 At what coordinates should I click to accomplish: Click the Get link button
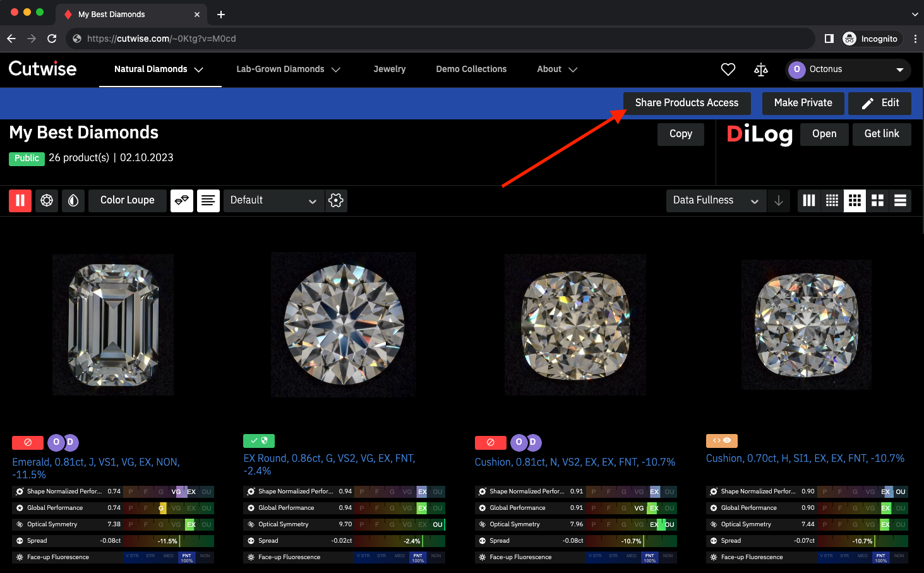[882, 134]
